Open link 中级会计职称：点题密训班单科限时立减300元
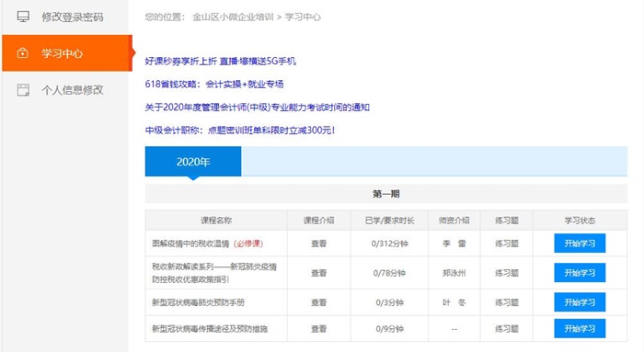This screenshot has height=352, width=644. pos(240,131)
